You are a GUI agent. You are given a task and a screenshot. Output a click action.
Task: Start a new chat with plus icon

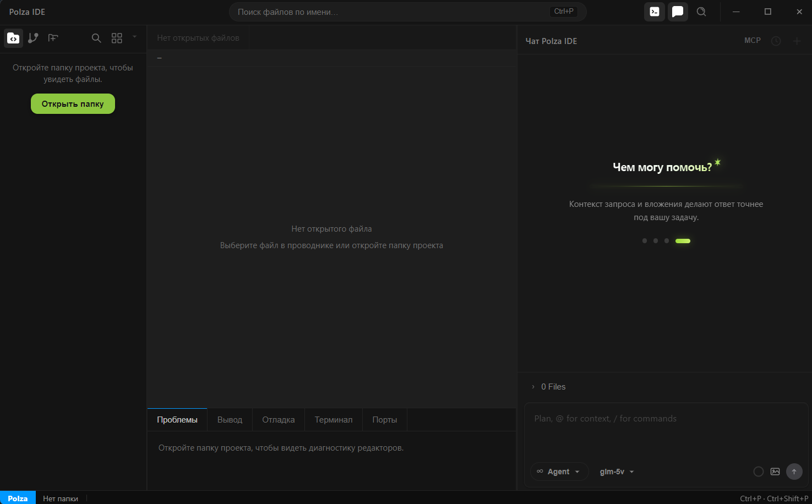click(797, 41)
